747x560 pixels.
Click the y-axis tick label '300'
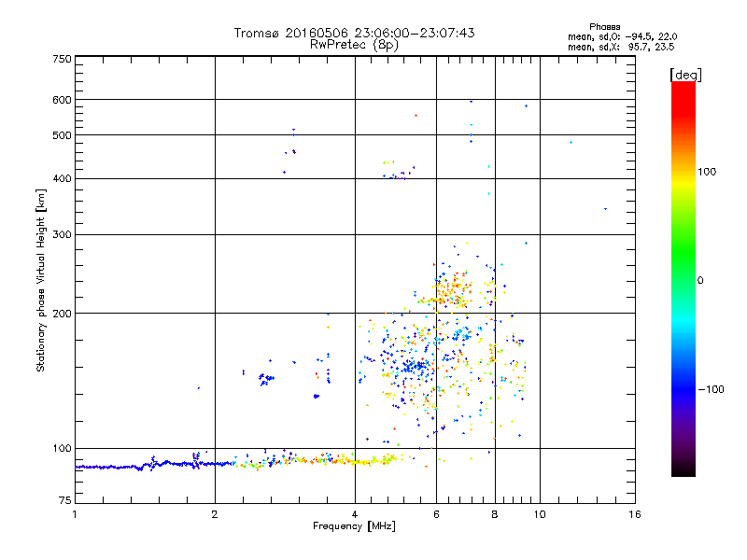(x=62, y=234)
